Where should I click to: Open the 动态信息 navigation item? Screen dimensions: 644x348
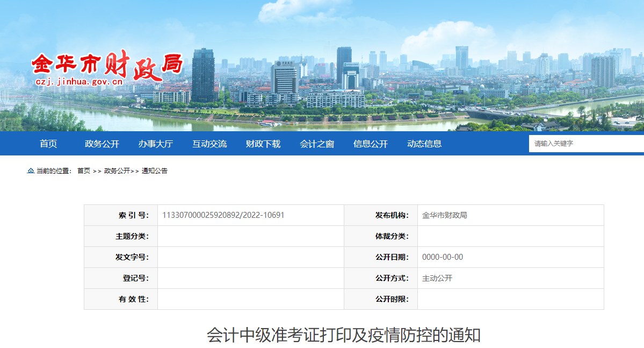pos(425,143)
